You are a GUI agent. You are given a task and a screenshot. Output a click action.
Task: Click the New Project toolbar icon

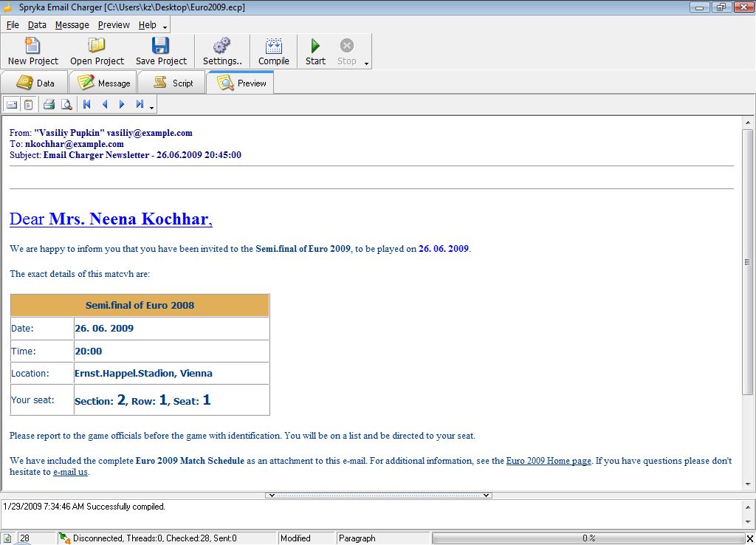(x=32, y=52)
